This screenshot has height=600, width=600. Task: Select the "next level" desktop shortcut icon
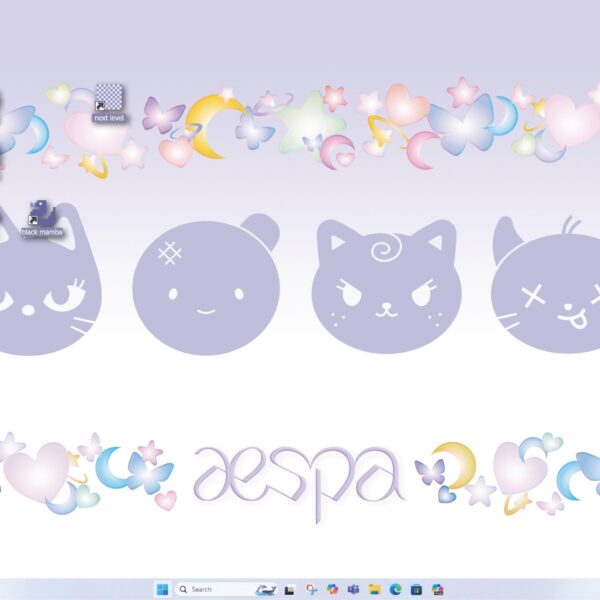(108, 97)
